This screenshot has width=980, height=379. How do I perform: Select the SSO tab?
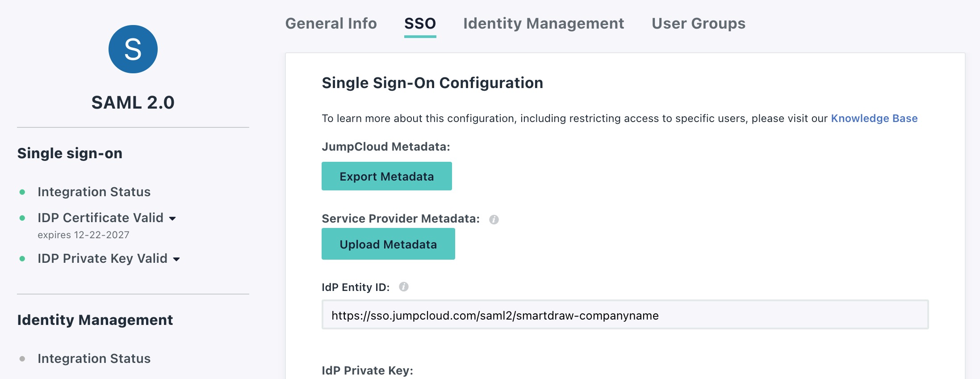point(420,23)
